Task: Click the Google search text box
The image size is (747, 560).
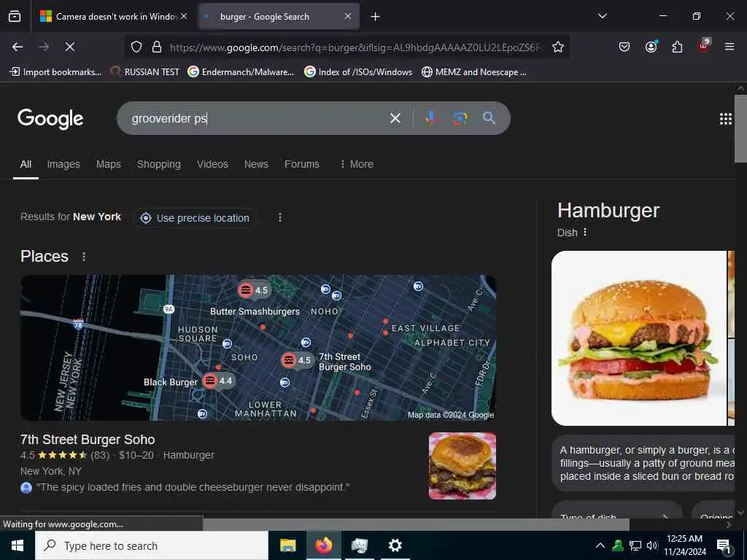Action: (258, 118)
